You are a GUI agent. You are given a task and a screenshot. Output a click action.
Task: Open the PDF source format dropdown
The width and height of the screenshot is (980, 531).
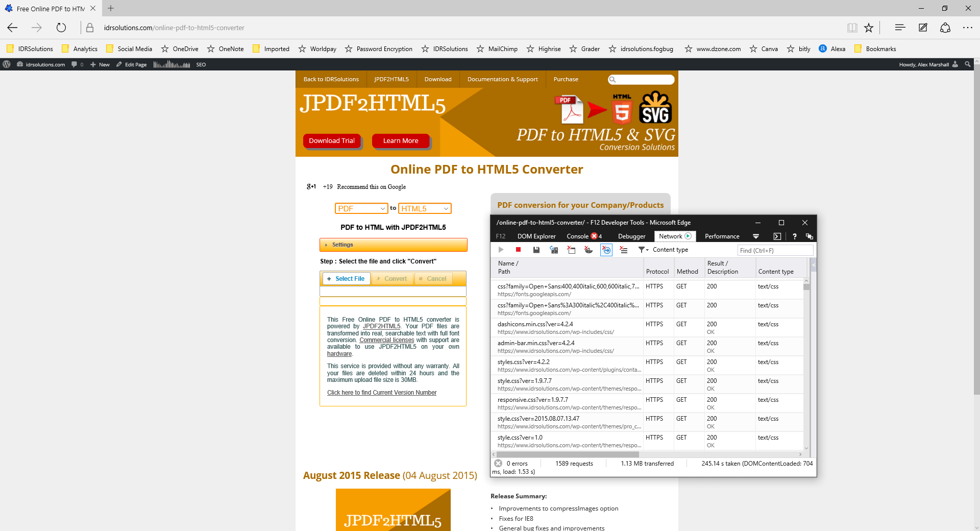click(361, 208)
